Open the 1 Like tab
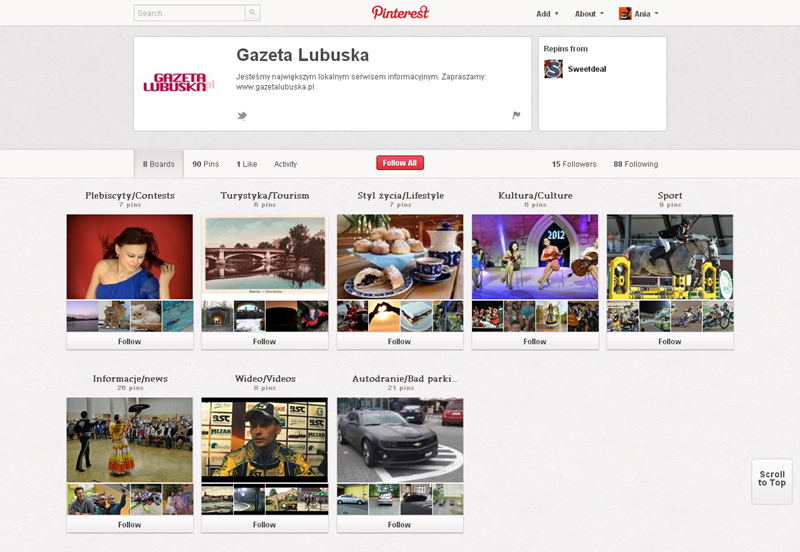This screenshot has height=552, width=800. point(246,164)
